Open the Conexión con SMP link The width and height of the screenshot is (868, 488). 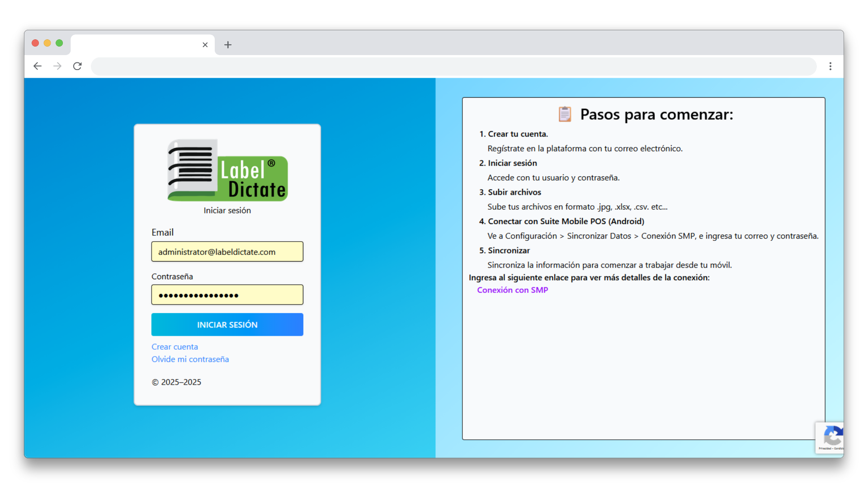pos(512,290)
